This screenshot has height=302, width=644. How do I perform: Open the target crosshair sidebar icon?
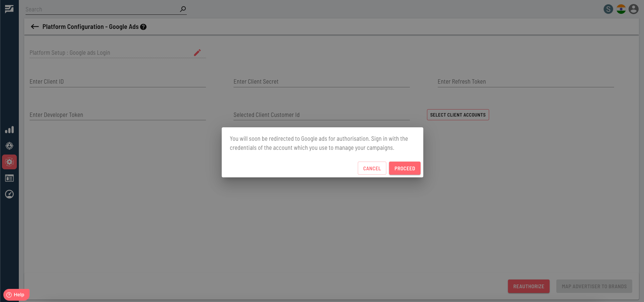9,146
